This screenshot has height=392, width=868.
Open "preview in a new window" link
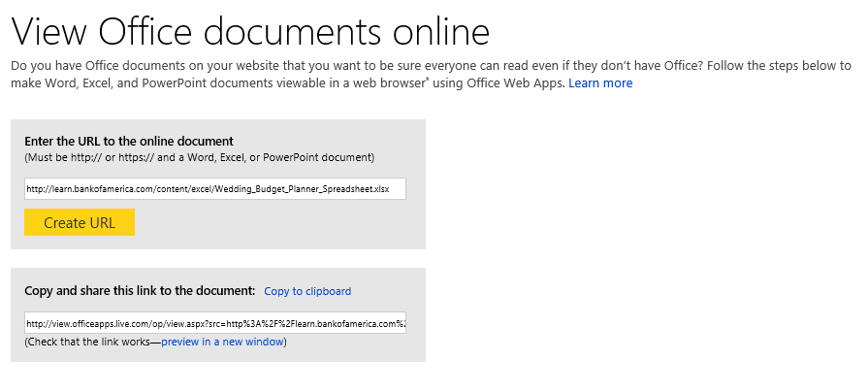pyautogui.click(x=223, y=342)
